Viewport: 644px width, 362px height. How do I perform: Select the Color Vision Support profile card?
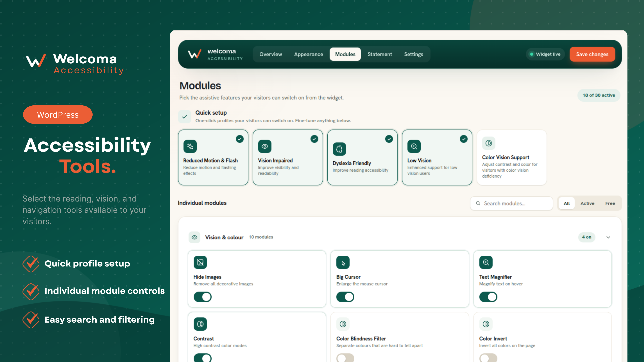click(512, 157)
